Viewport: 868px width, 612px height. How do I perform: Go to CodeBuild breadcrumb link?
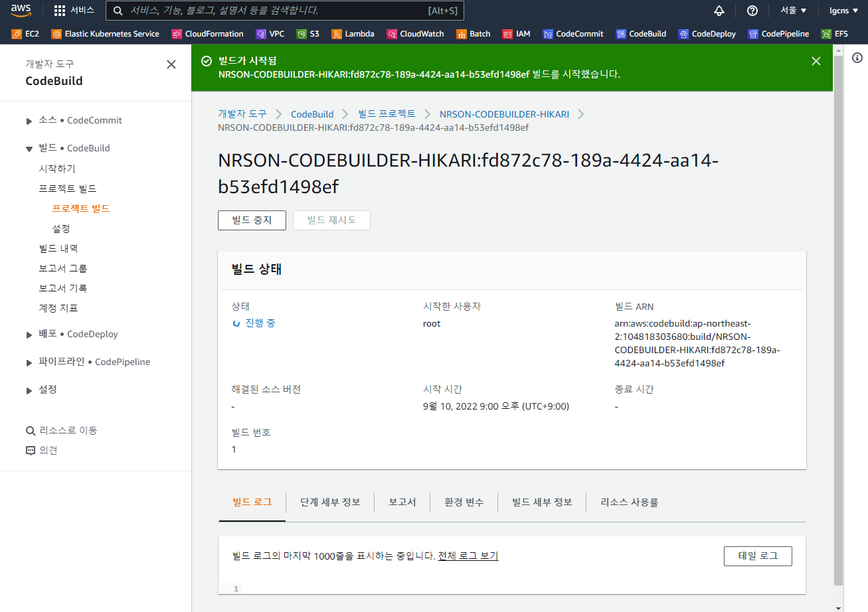click(312, 114)
